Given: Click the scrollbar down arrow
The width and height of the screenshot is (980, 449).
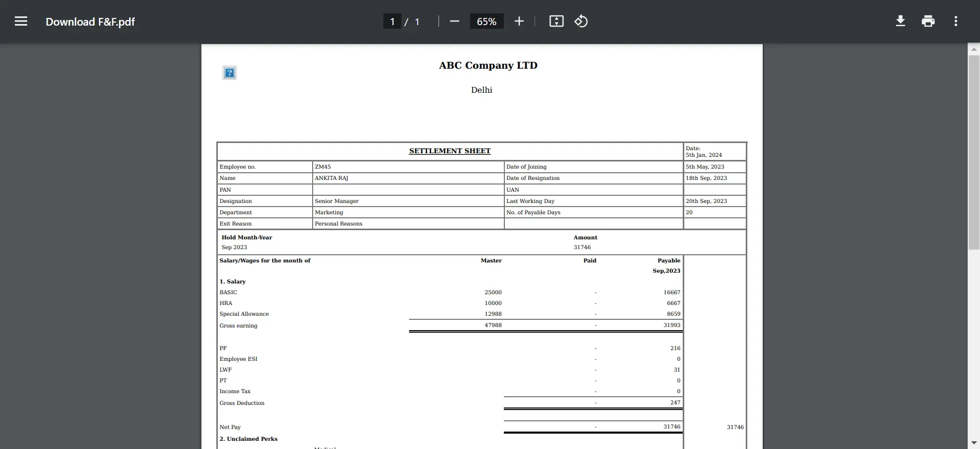Looking at the screenshot, I should click(x=974, y=443).
